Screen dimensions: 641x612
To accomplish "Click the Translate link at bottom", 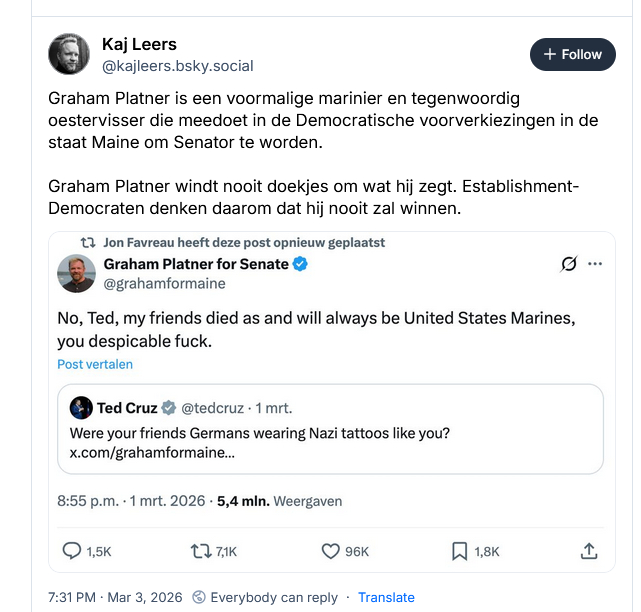I will click(386, 597).
